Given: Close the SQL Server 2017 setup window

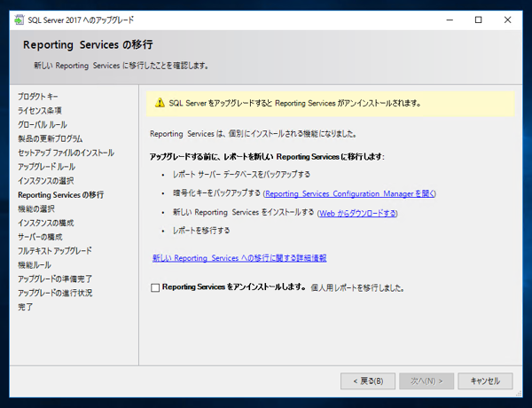Looking at the screenshot, I should click(x=507, y=20).
